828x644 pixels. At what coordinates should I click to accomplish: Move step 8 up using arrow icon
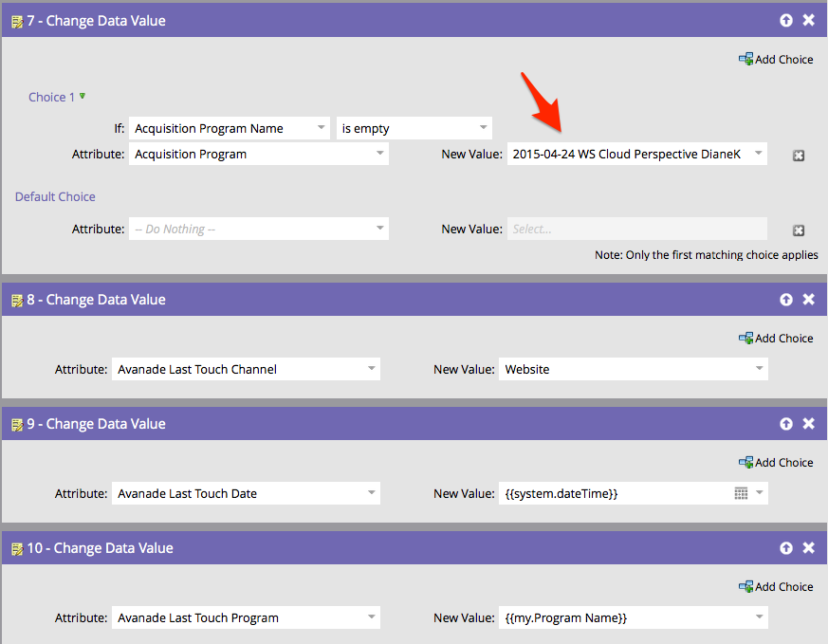click(x=786, y=299)
